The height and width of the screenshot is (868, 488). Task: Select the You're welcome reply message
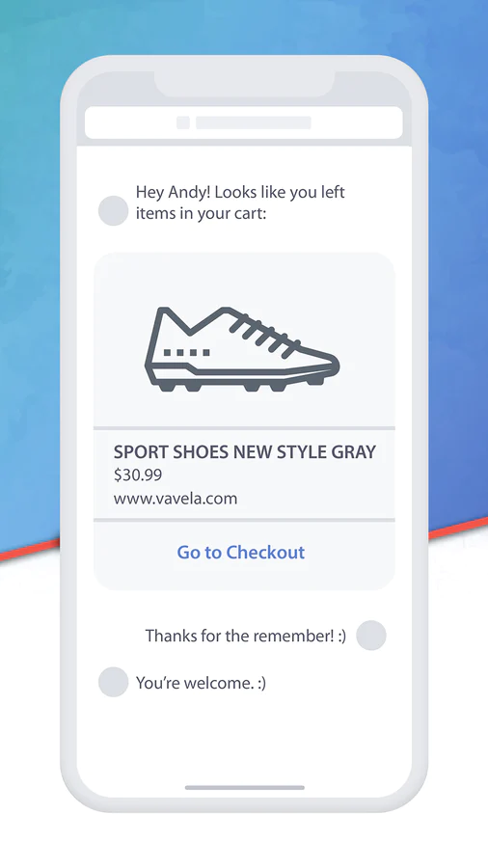point(201,683)
